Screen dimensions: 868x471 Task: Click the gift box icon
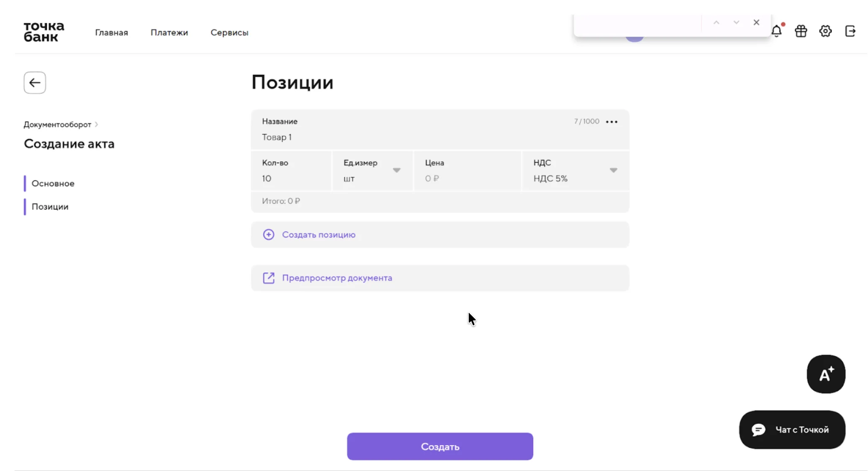(x=801, y=31)
